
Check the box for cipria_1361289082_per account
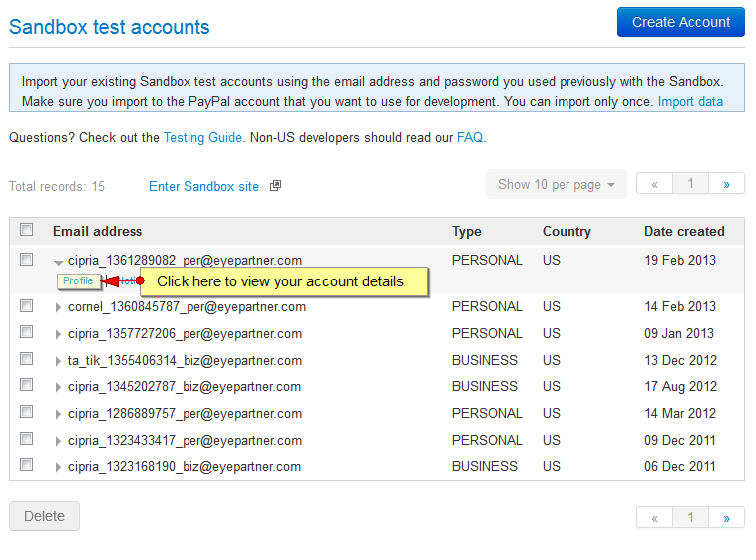27,260
